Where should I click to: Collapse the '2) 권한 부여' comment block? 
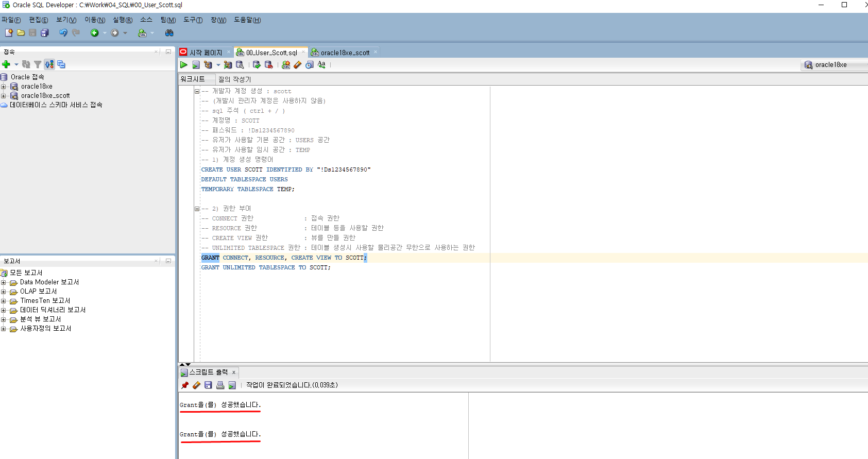(197, 209)
